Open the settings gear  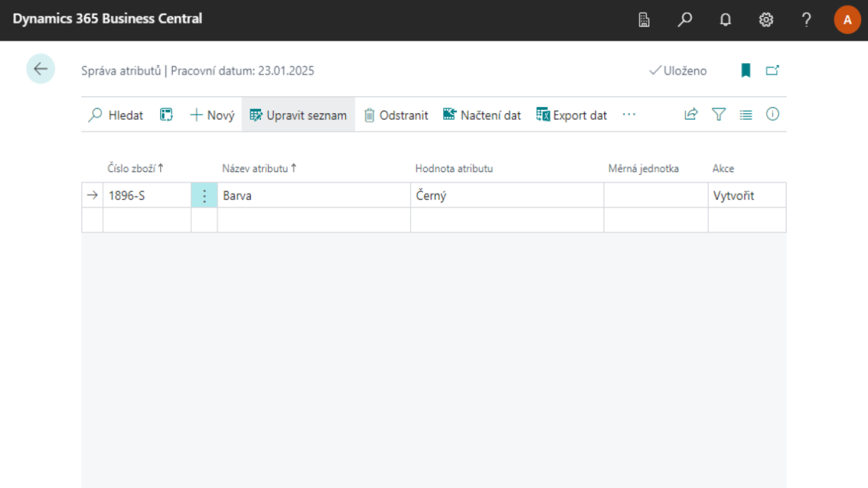click(x=766, y=20)
